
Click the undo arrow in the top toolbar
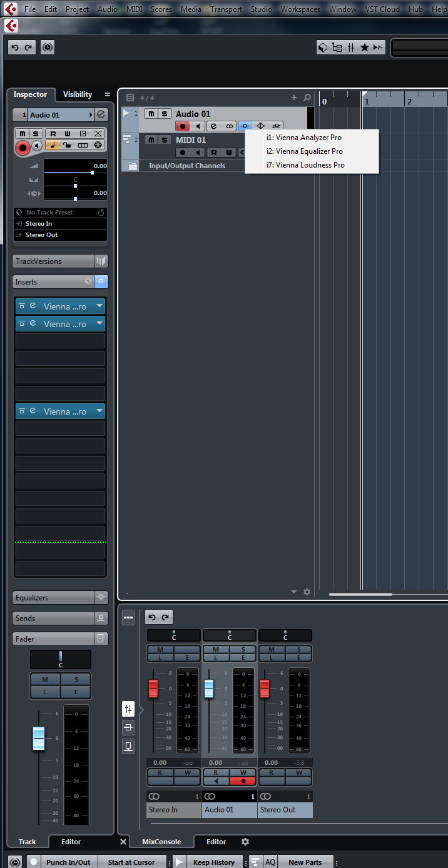(16, 48)
